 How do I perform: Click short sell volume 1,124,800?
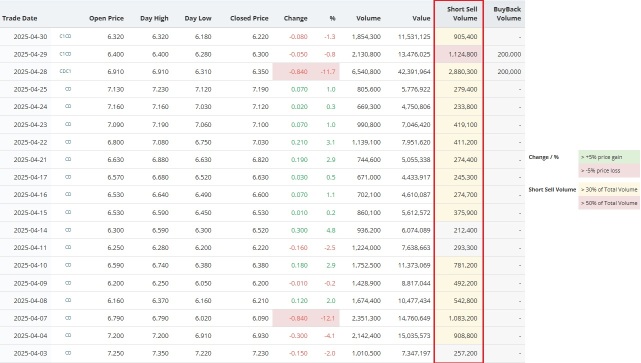click(x=462, y=54)
